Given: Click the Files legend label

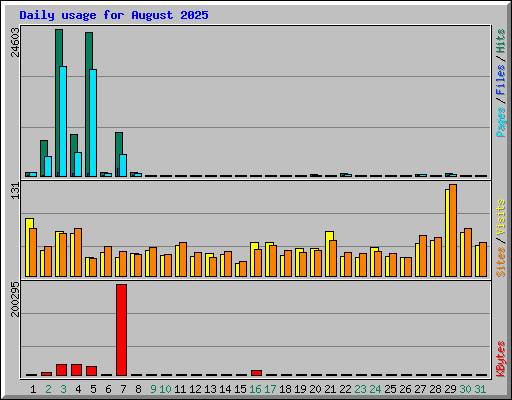Looking at the screenshot, I should [500, 80].
